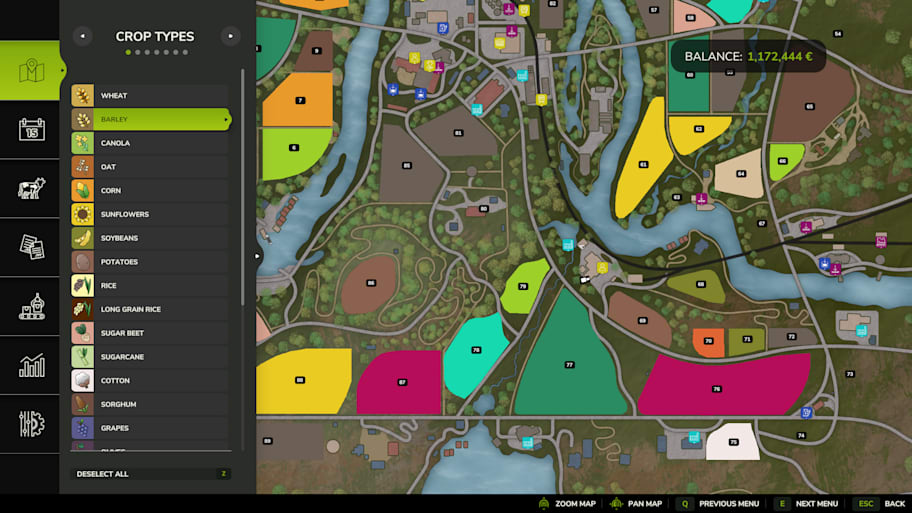Click the Cotton crop icon
The image size is (912, 513).
(x=83, y=380)
